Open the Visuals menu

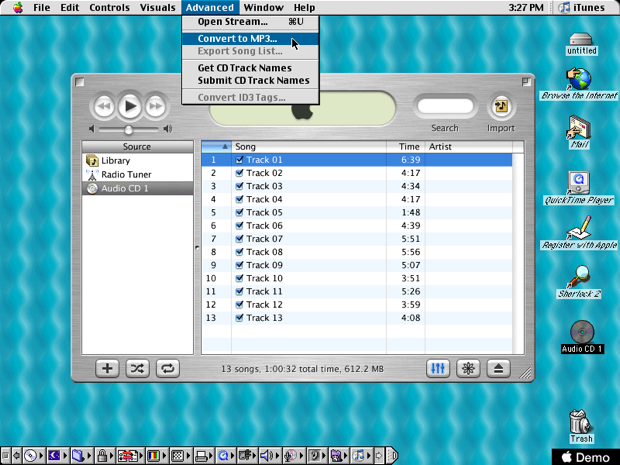[157, 8]
